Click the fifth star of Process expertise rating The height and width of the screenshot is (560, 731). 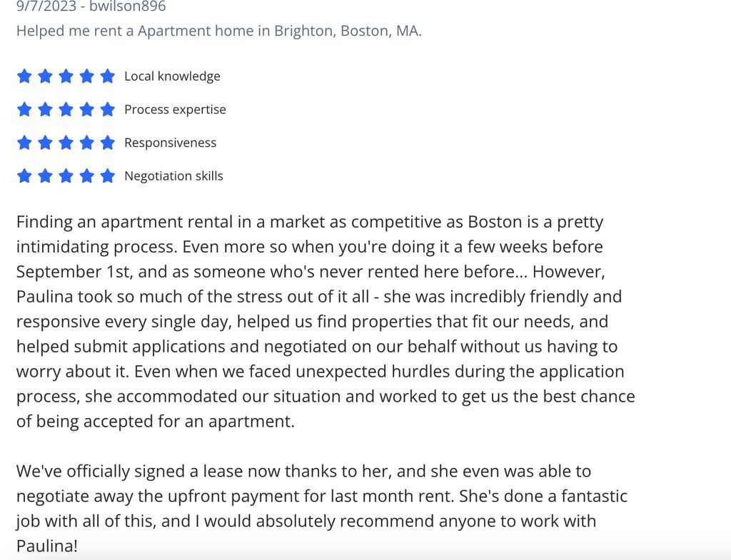coord(108,109)
